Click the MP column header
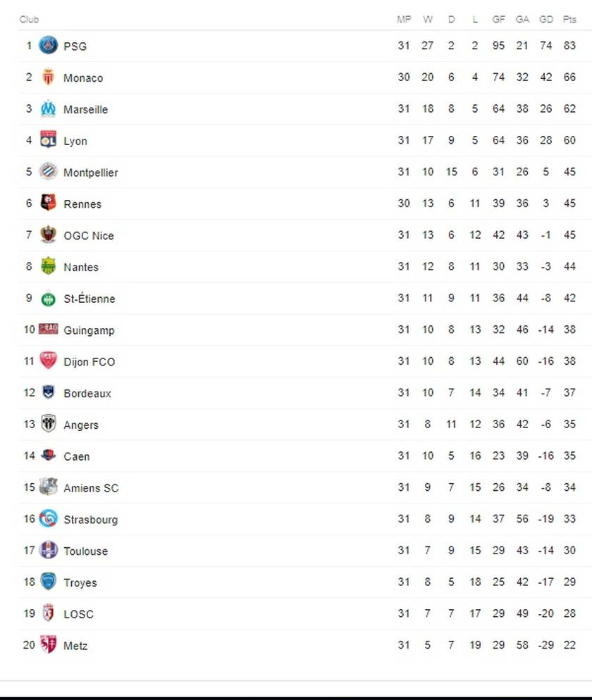The height and width of the screenshot is (700, 592). (404, 20)
